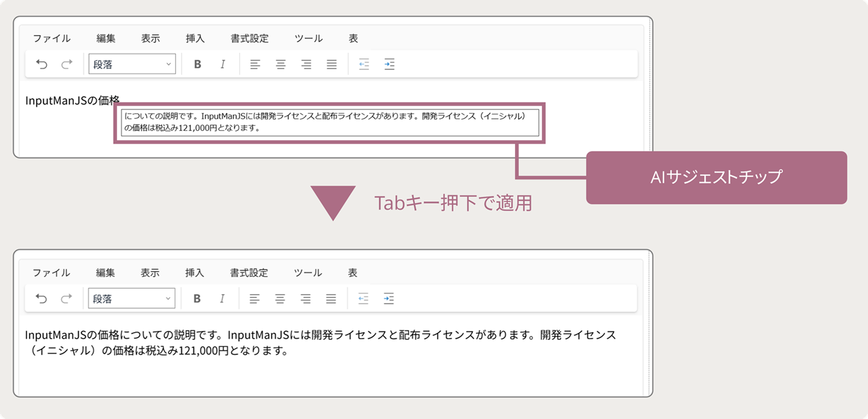Open the 段落 format dropdown in the top editor
This screenshot has width=868, height=419.
pos(132,64)
